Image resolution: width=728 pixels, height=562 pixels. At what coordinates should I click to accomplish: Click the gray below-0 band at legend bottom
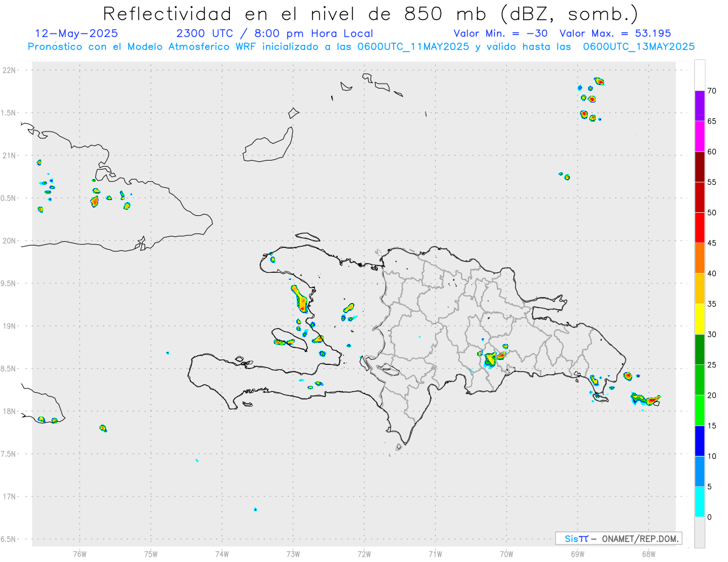(x=699, y=532)
